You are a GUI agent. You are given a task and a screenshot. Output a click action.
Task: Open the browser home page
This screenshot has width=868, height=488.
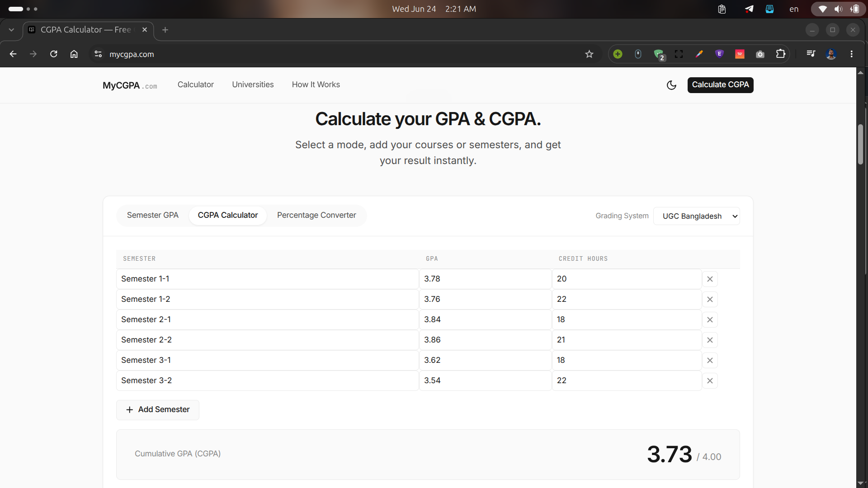(x=74, y=54)
